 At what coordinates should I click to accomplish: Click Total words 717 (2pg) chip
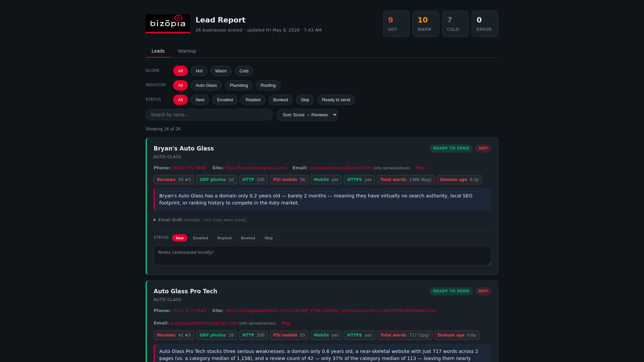[405, 335]
